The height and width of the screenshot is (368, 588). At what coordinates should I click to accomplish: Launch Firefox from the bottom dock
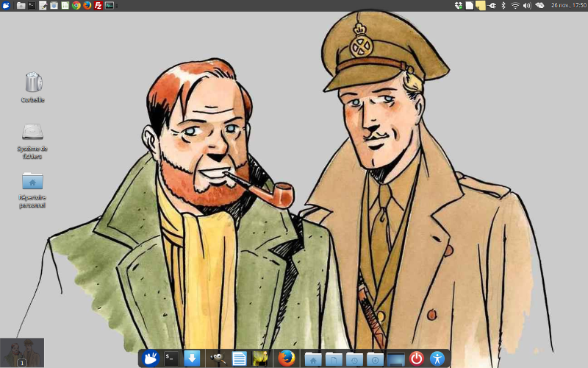(x=287, y=358)
